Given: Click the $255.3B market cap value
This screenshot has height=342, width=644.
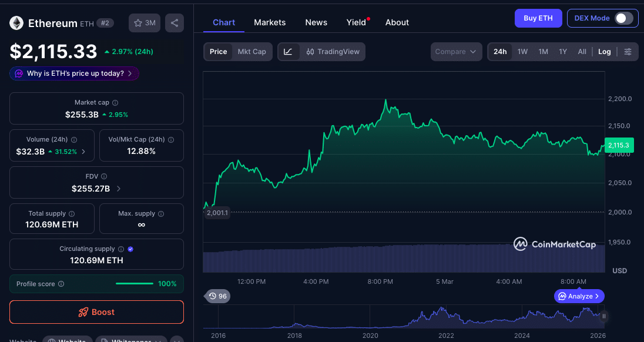Looking at the screenshot, I should [x=82, y=115].
